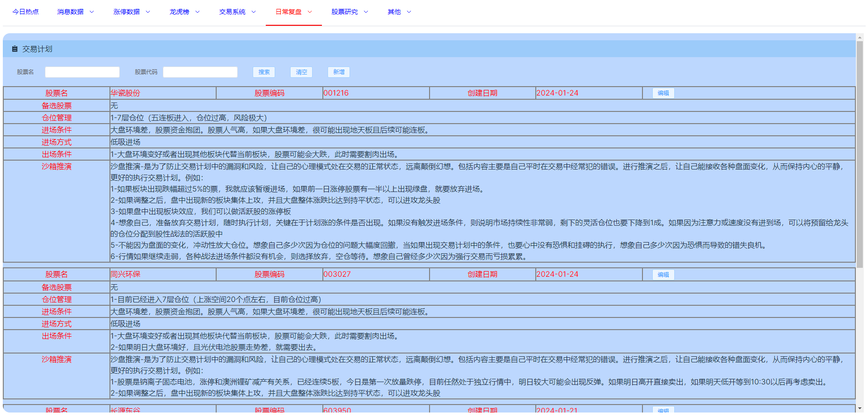Screen dimensions: 868x420
Task: Expand the 股票研究 dropdown chevron
Action: 366,12
